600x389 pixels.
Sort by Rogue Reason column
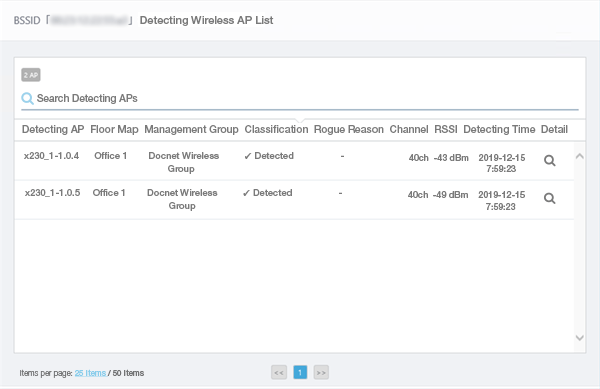349,129
